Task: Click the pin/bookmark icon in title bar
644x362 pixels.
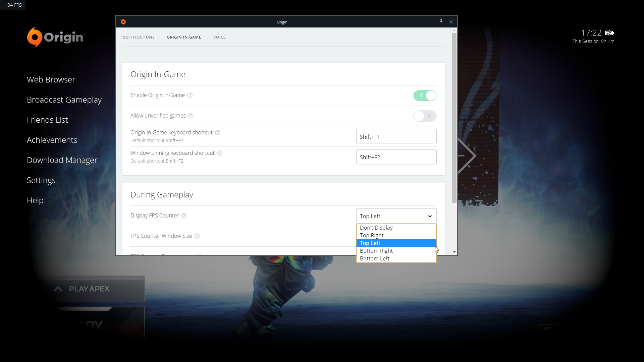Action: coord(441,22)
